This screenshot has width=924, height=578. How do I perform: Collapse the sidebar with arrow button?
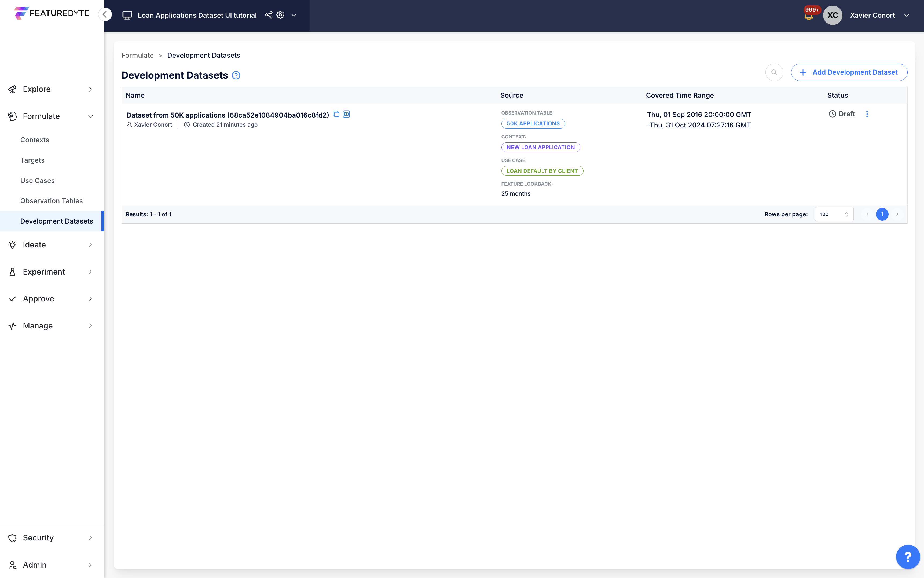click(x=105, y=14)
